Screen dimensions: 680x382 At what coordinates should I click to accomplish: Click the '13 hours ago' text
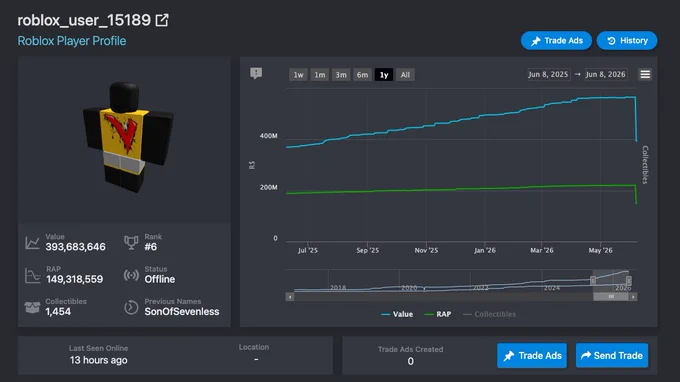(98, 360)
